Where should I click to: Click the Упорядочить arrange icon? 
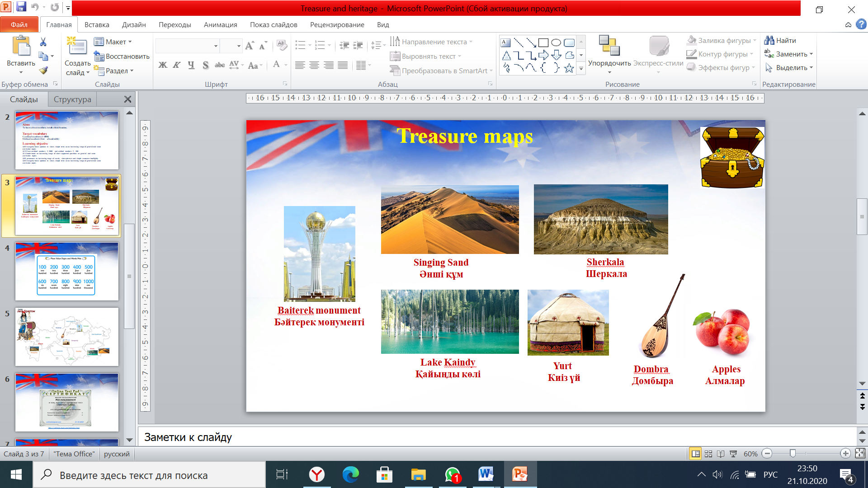pos(609,46)
